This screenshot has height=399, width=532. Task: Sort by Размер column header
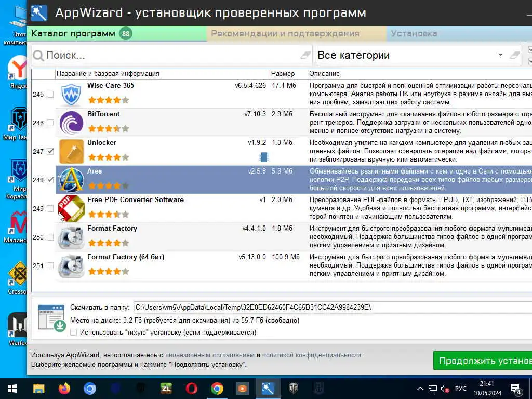(288, 74)
